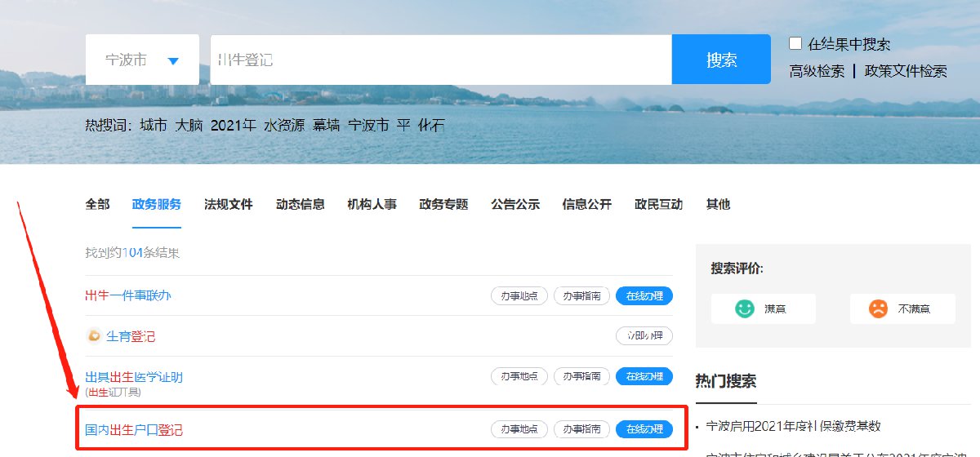This screenshot has height=457, width=980.
Task: Click the hot search word 水资源
Action: [x=284, y=126]
